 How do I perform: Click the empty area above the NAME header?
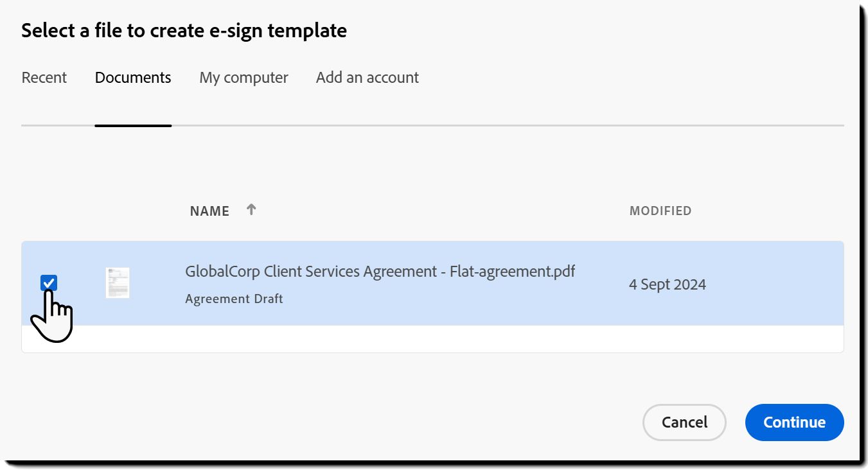coord(385,164)
